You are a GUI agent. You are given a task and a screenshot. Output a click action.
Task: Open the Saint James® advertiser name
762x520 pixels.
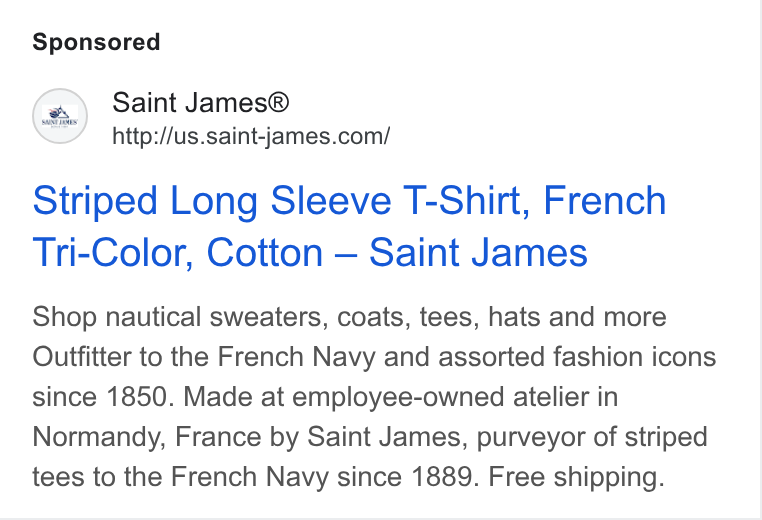point(201,103)
